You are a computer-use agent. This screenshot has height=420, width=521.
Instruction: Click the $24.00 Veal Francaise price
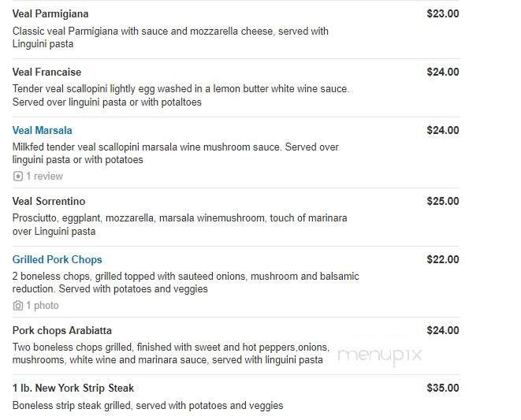tap(442, 72)
